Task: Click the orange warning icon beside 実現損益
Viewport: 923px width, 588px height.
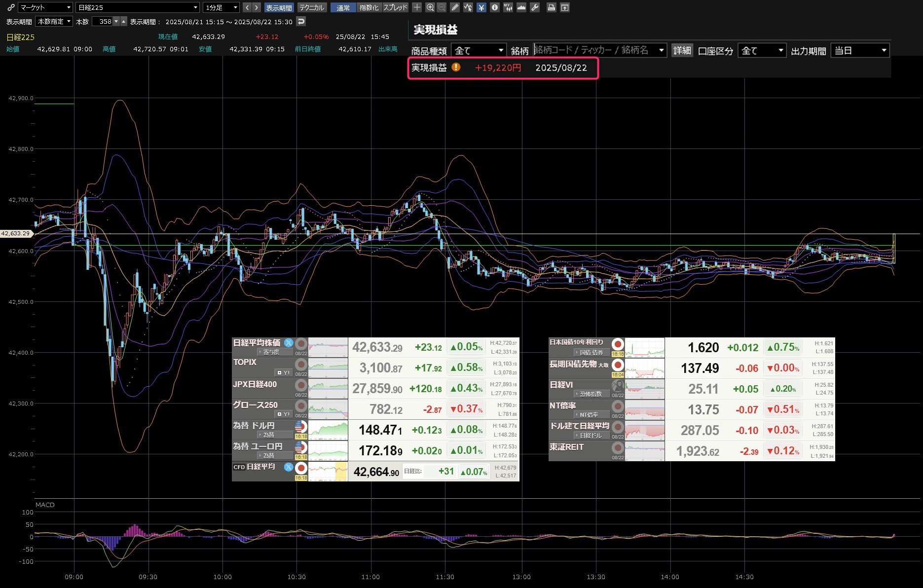Action: point(456,67)
